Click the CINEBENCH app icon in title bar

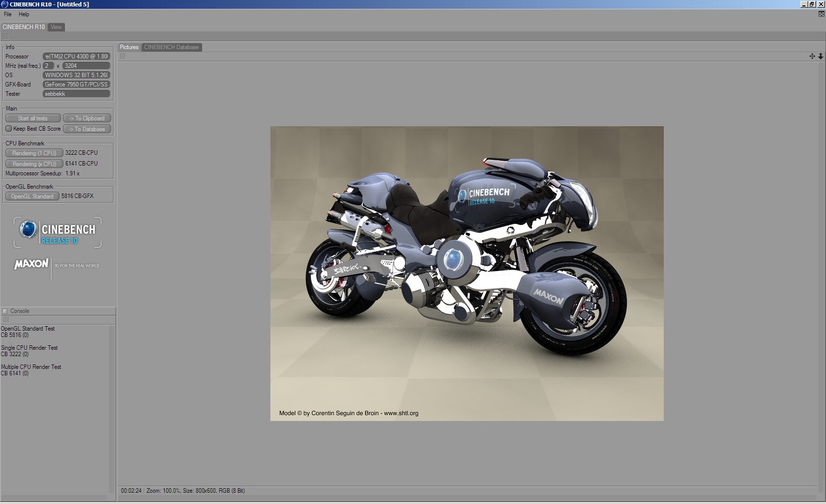pos(4,4)
